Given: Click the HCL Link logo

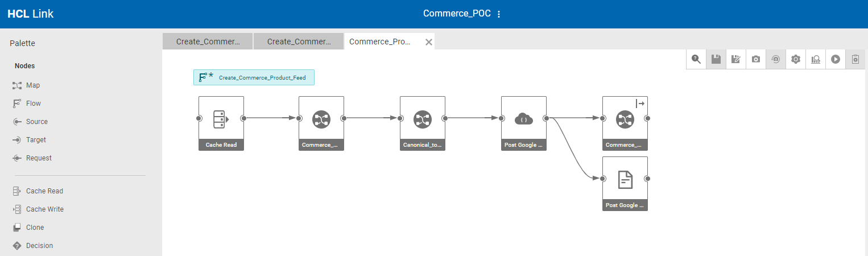Looking at the screenshot, I should [31, 14].
